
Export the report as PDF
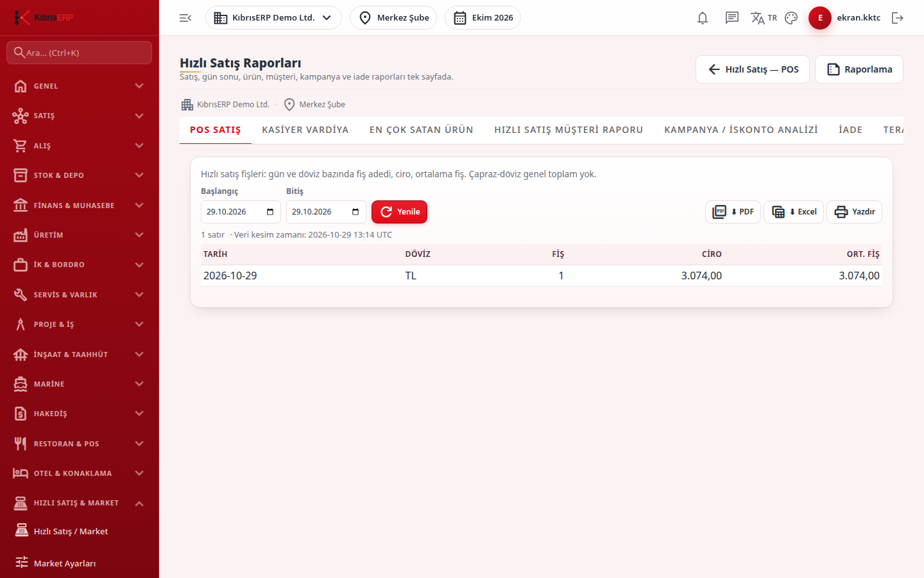point(733,212)
